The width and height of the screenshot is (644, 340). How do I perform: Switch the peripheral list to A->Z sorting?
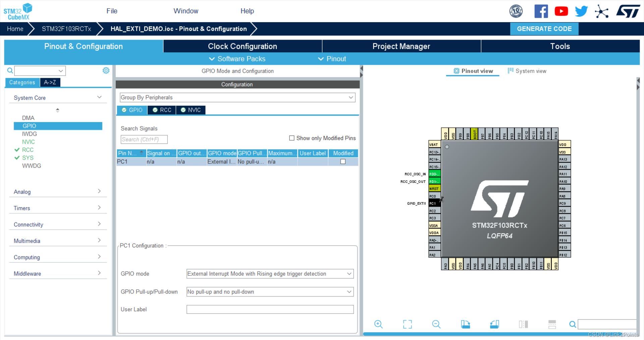click(x=50, y=82)
